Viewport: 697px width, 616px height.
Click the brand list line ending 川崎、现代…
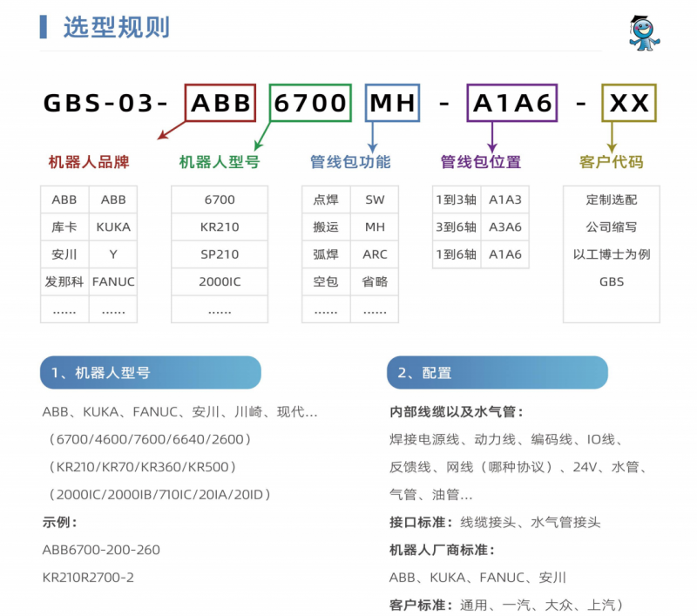coord(179,412)
